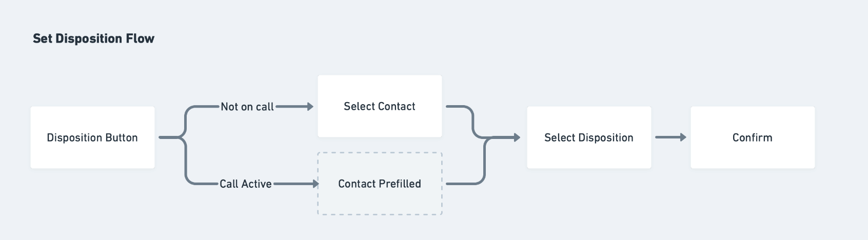This screenshot has width=868, height=240.
Task: Click the "Call Active" branch label
Action: point(246,184)
